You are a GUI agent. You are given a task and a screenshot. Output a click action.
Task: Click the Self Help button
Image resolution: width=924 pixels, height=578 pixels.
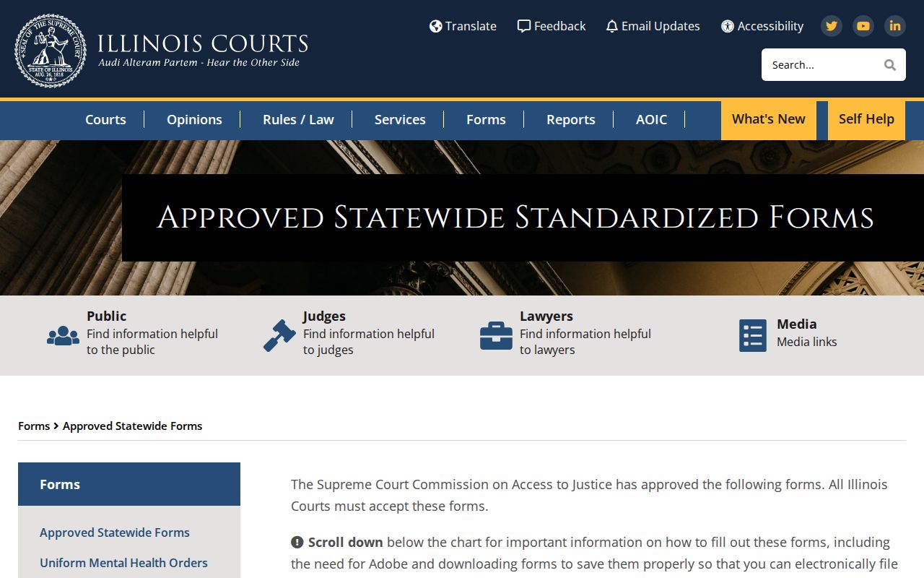[x=866, y=120]
